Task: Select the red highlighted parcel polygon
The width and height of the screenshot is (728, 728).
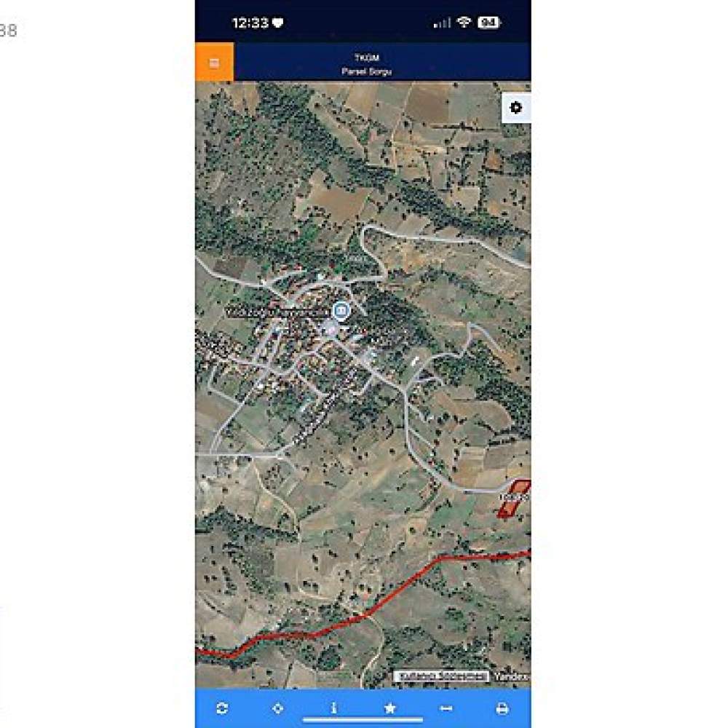Action: 514,499
